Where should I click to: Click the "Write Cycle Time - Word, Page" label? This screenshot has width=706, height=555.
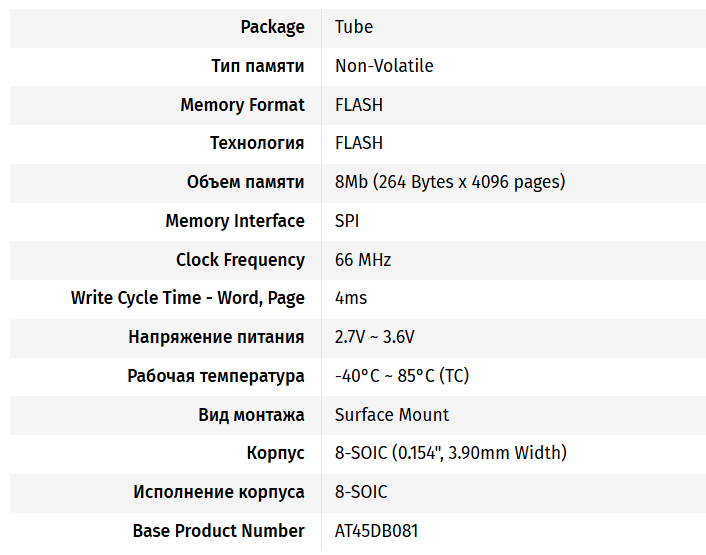pos(188,298)
